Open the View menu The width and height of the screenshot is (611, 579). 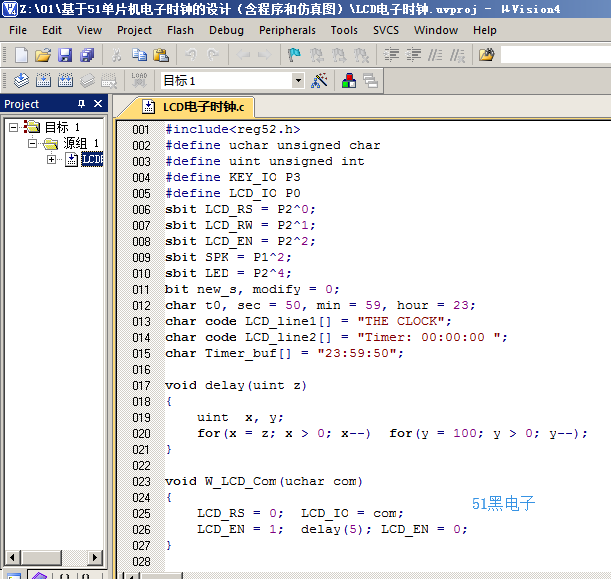pyautogui.click(x=89, y=30)
